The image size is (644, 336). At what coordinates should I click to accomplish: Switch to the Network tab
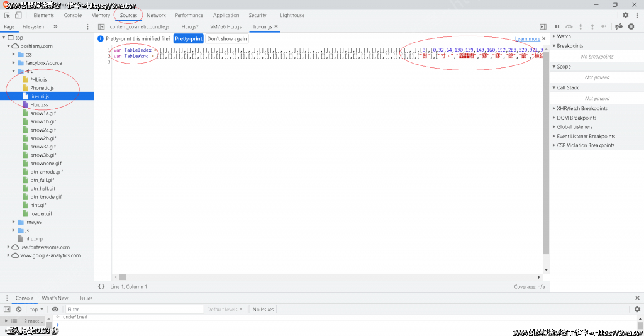pos(156,15)
